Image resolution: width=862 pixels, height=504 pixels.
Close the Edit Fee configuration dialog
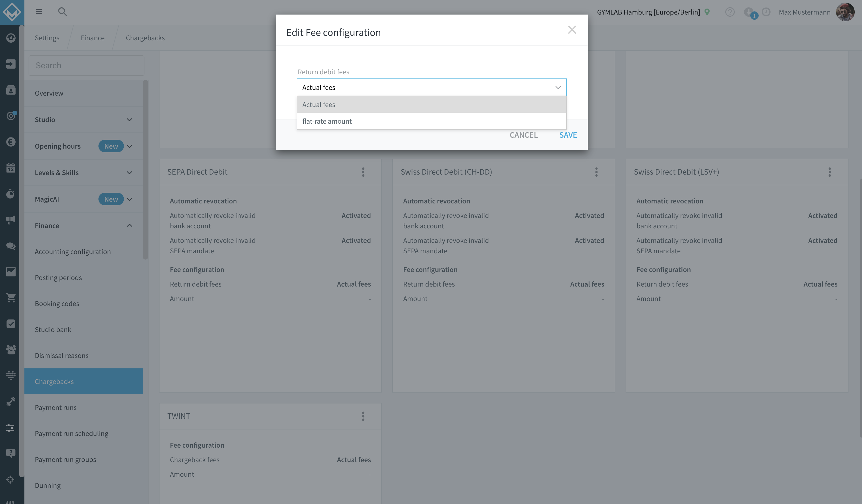tap(572, 30)
